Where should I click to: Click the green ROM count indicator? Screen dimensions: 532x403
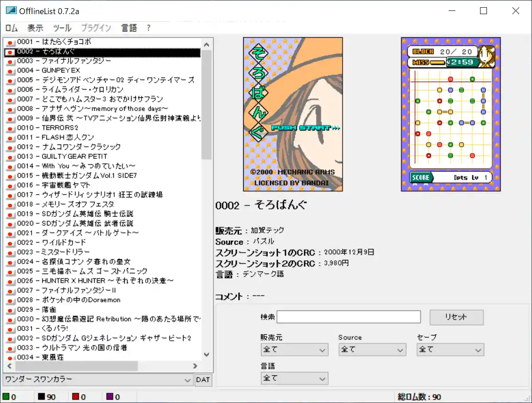9,397
